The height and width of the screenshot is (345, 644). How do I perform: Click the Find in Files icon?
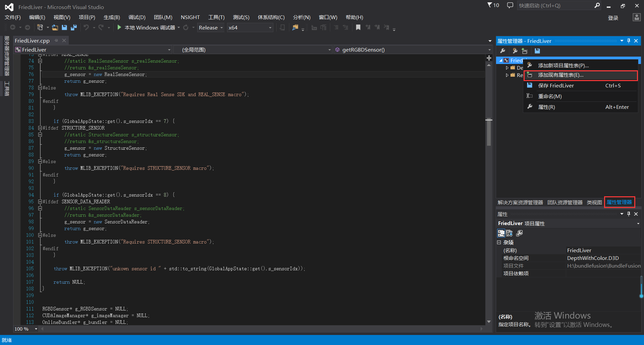[295, 27]
